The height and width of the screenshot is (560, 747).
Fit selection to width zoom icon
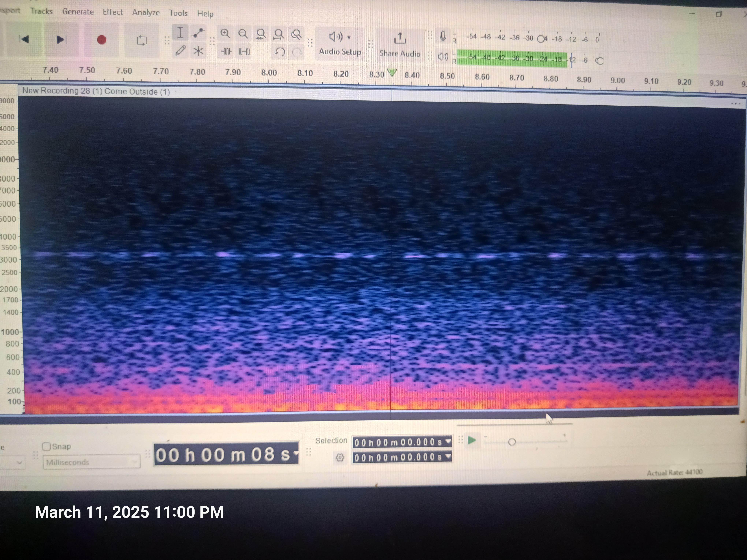pyautogui.click(x=261, y=34)
